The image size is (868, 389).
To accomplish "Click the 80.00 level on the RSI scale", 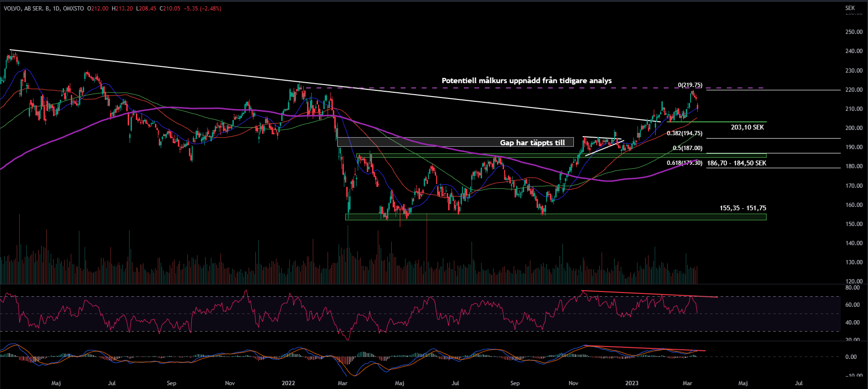I will pyautogui.click(x=852, y=288).
